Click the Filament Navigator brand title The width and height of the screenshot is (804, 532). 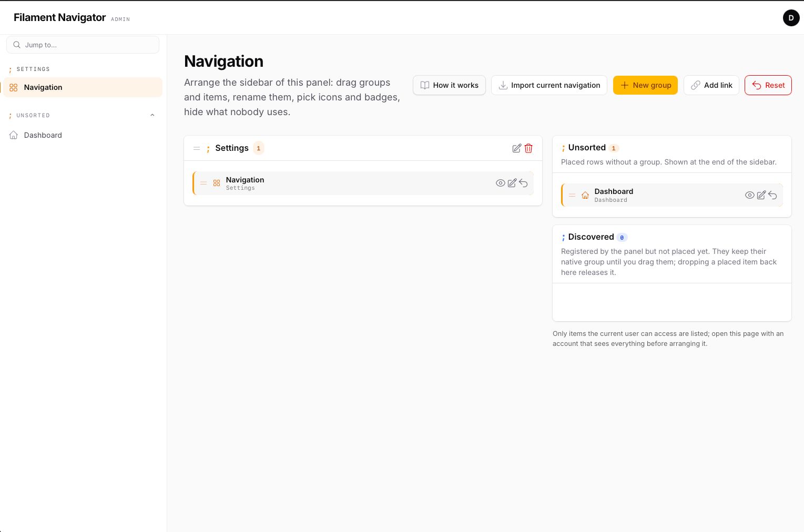60,17
